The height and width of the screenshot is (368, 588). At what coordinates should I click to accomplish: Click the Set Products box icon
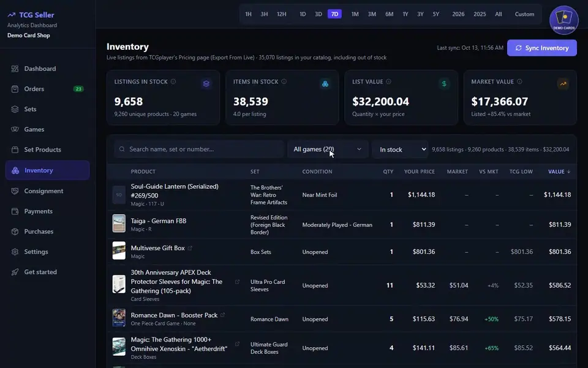tap(15, 150)
